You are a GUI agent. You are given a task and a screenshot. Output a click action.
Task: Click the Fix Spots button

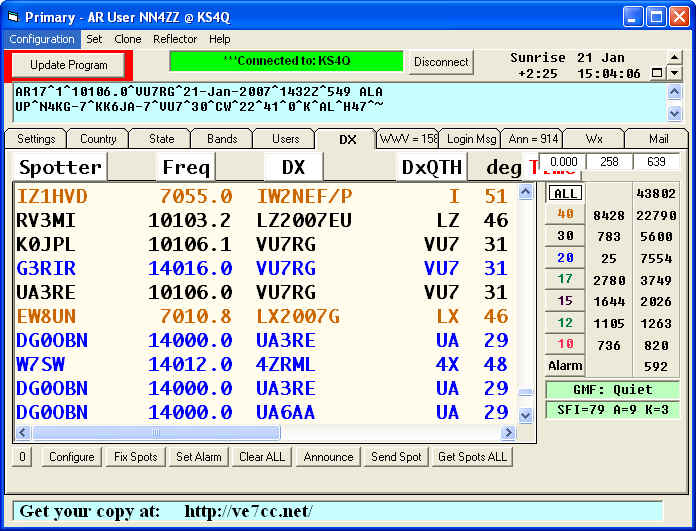click(x=135, y=457)
